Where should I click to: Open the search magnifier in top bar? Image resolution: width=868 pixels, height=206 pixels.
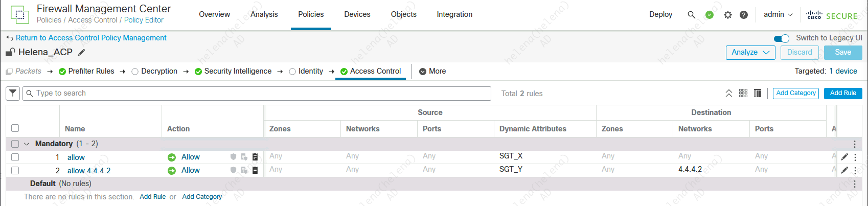tap(691, 15)
